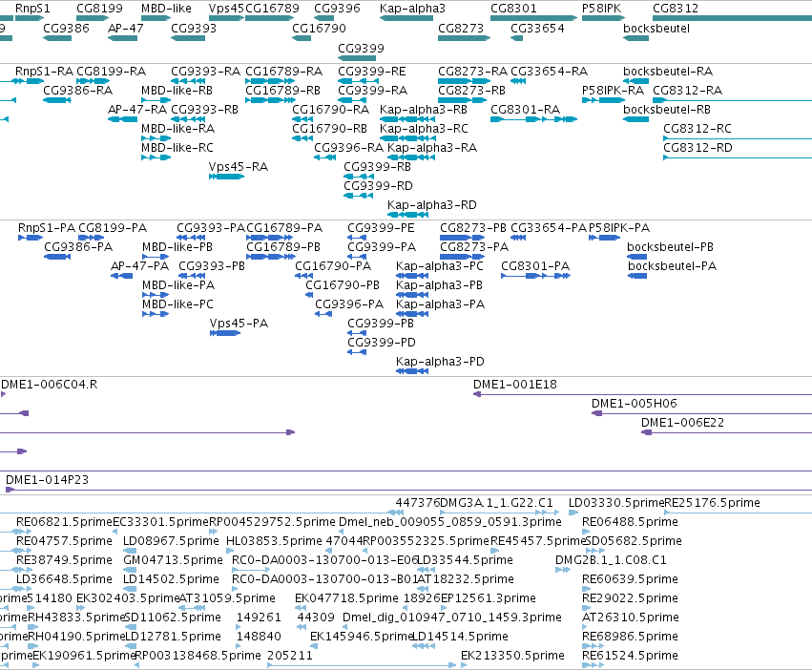Select transcript CG9386-RA
Viewport: 812px width, 670px height.
tap(77, 90)
